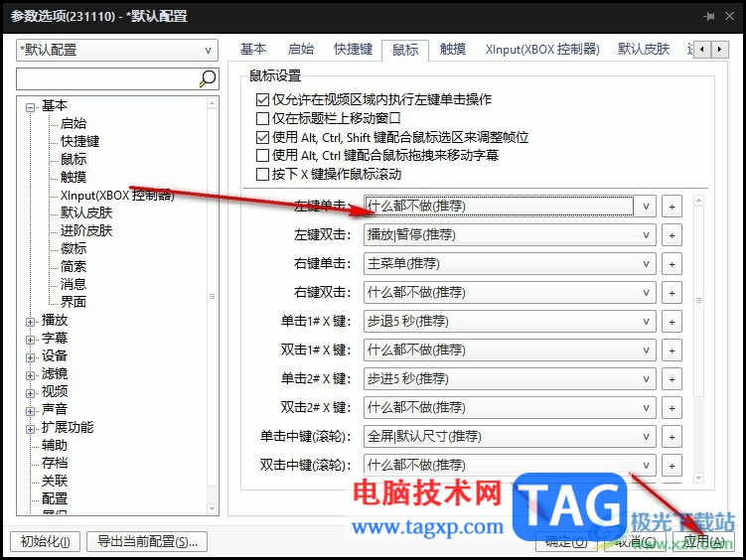This screenshot has height=560, width=746.
Task: Click the 确定(O) button
Action: [566, 541]
